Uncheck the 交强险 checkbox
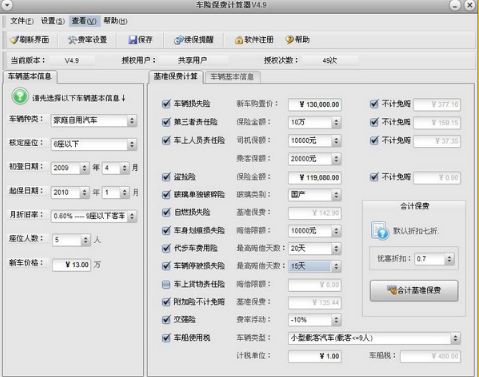This screenshot has width=479, height=377. coord(166,320)
